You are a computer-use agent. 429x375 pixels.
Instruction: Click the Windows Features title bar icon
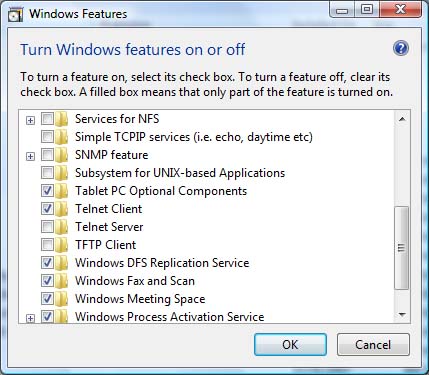pos(15,14)
